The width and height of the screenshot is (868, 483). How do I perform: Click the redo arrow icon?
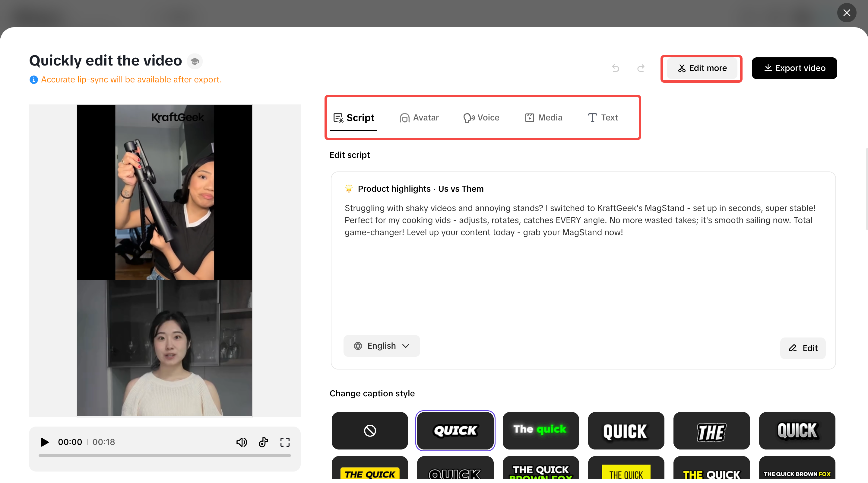pyautogui.click(x=641, y=68)
